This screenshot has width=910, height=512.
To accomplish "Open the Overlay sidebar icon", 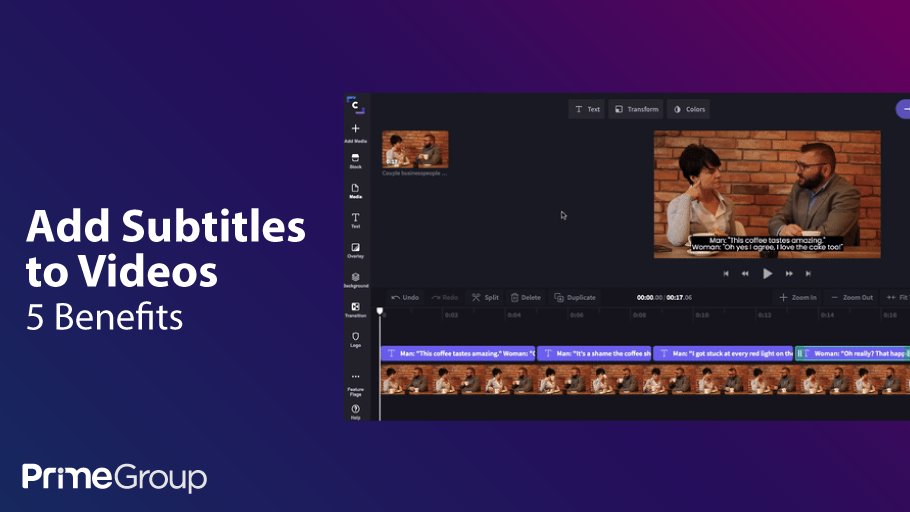I will tap(356, 251).
